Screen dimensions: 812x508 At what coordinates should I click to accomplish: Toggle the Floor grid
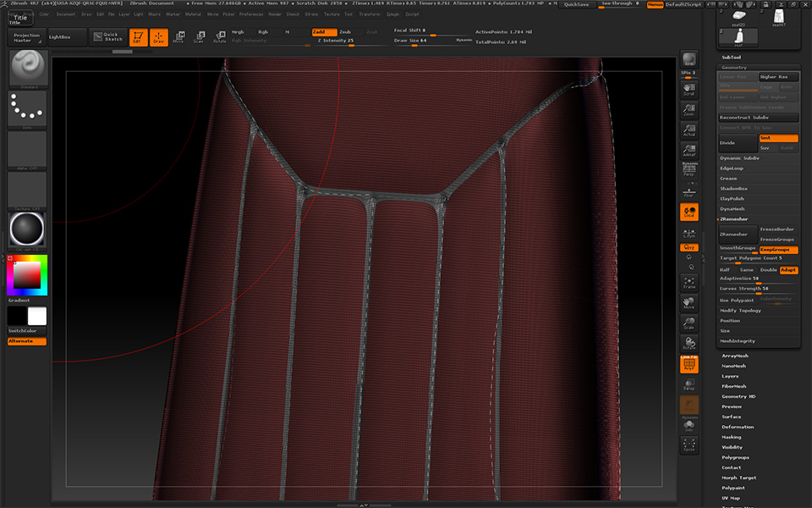click(x=689, y=190)
